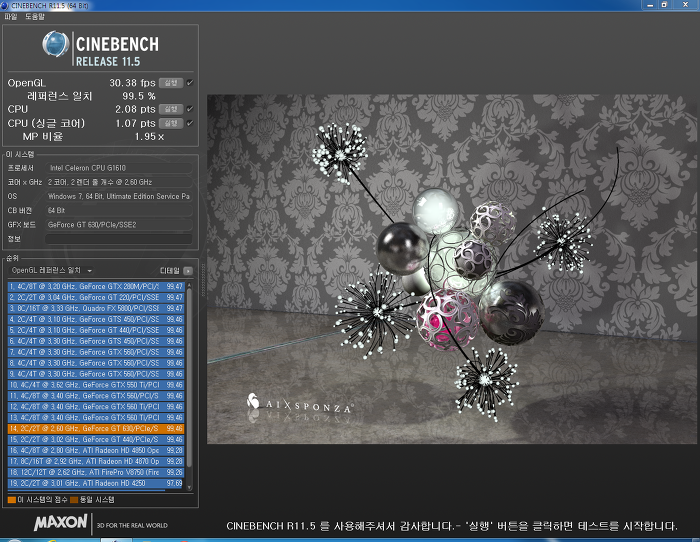This screenshot has width=700, height=542.
Task: Click the CB 버전 field 64 Bit
Action: click(x=118, y=210)
